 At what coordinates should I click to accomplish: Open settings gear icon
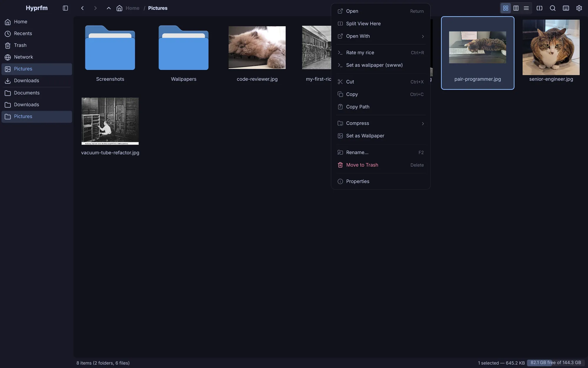pos(579,8)
